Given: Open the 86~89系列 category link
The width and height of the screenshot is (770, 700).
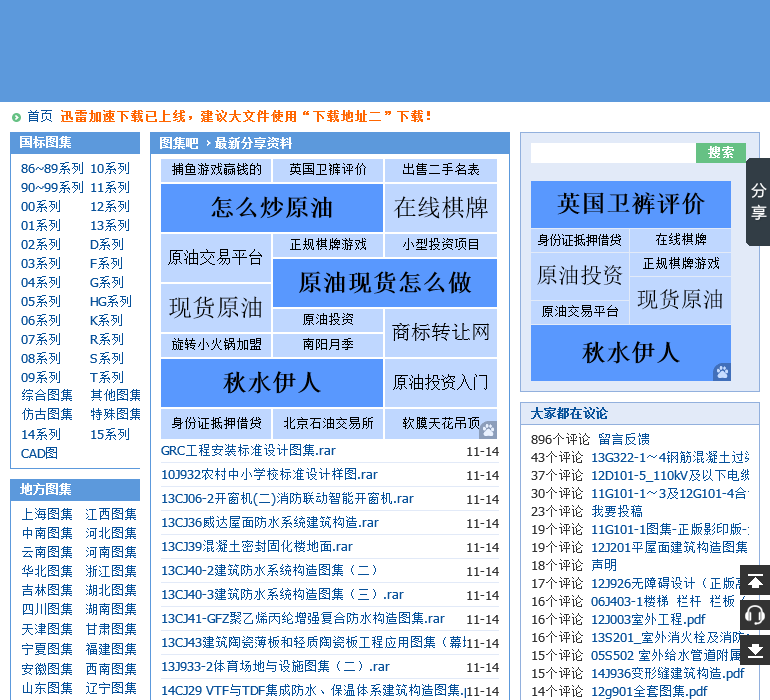Looking at the screenshot, I should click(x=52, y=169).
